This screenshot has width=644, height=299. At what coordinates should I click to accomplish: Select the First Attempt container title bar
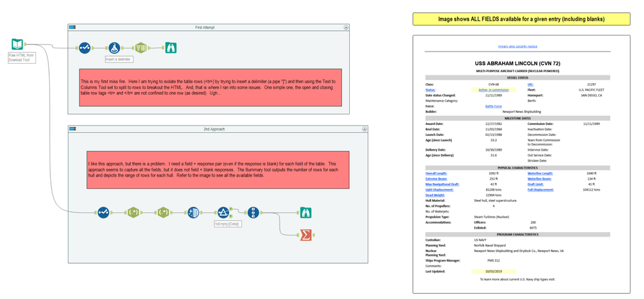208,28
